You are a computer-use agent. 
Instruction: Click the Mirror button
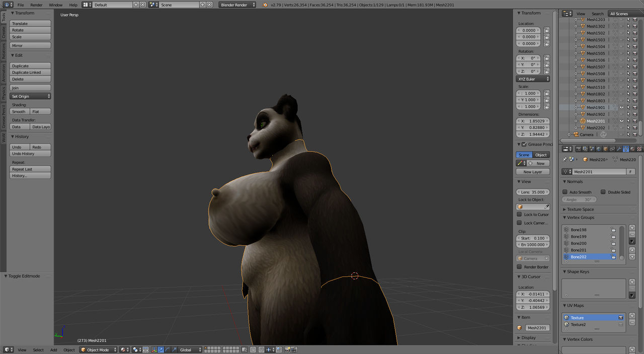30,45
